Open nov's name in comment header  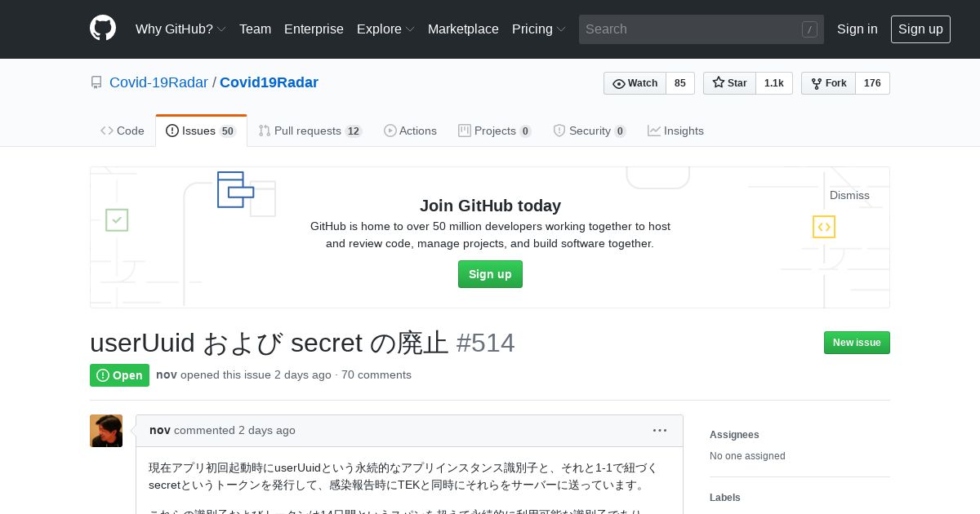[x=160, y=430]
